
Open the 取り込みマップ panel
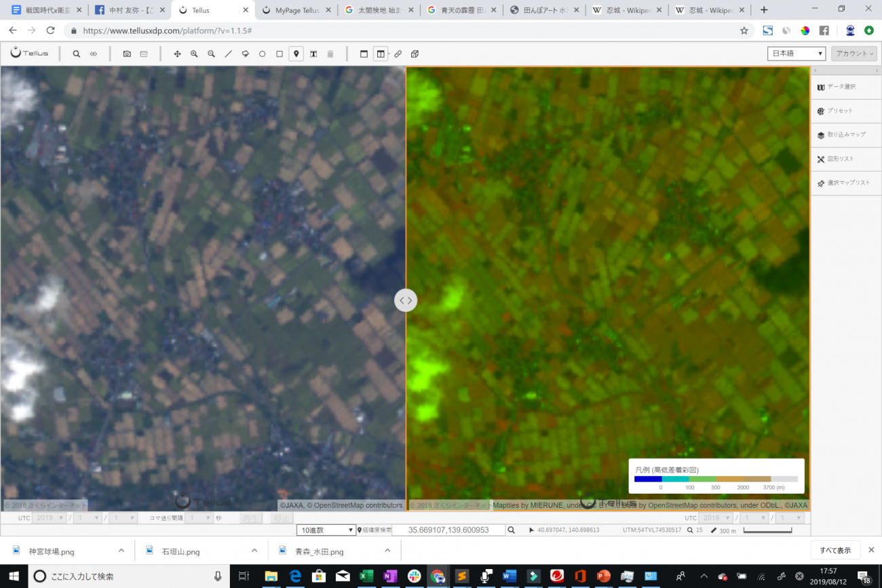(x=846, y=135)
